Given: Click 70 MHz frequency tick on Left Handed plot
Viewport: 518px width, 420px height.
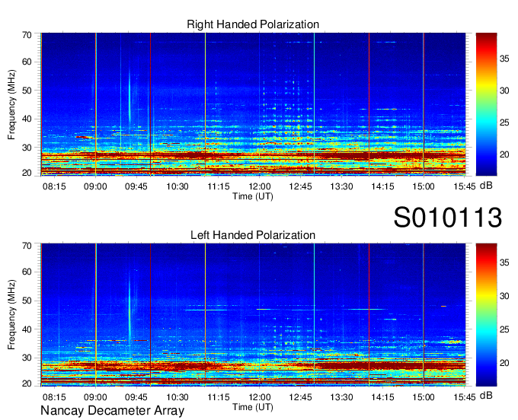Looking at the screenshot, I should (x=27, y=246).
